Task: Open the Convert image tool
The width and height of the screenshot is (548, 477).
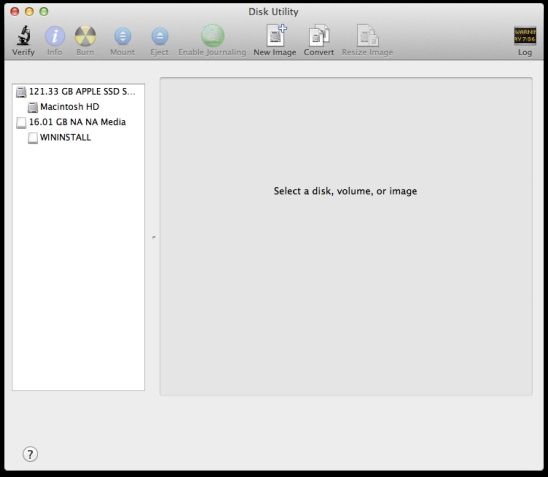Action: click(319, 36)
